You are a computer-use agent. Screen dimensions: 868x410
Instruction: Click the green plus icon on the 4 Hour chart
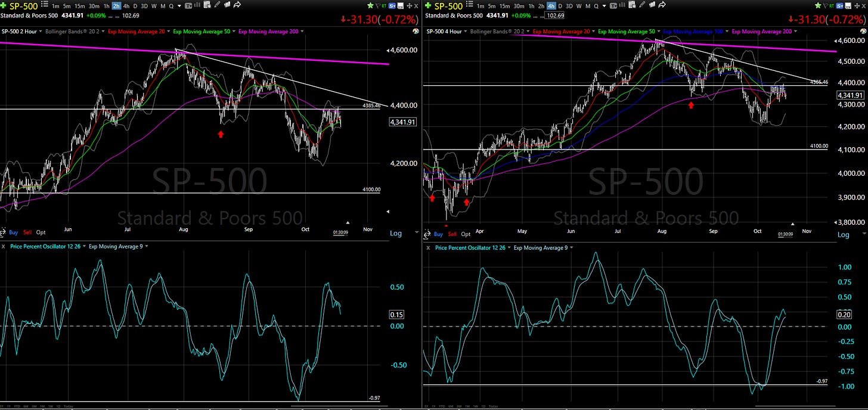pyautogui.click(x=428, y=5)
